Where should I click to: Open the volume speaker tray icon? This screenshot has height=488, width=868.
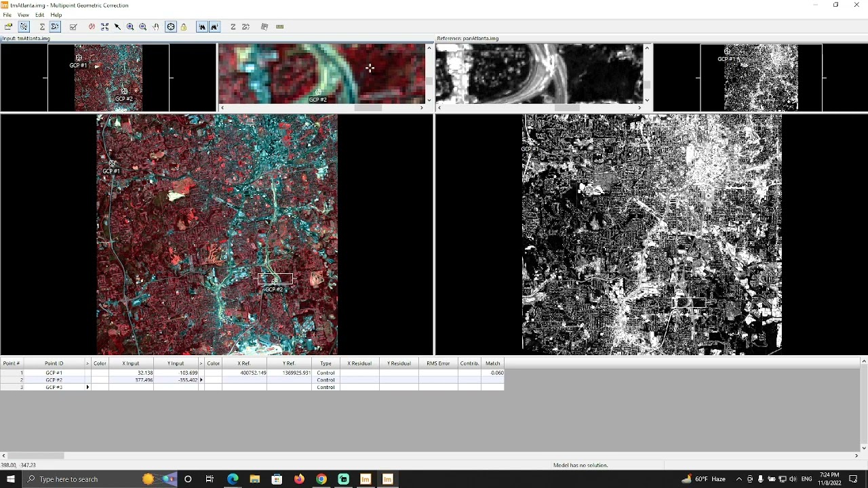coord(793,479)
